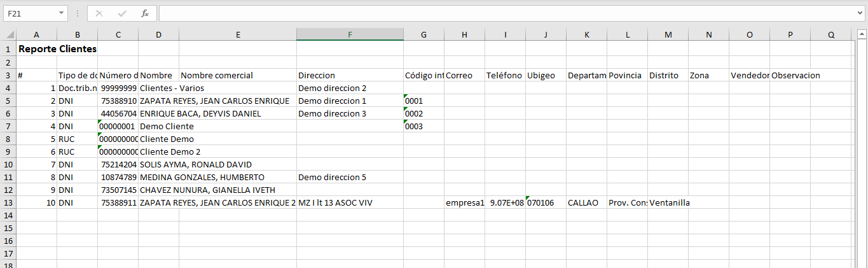Select the 'Nombre comercial' header cell
Image resolution: width=868 pixels, height=268 pixels.
pyautogui.click(x=238, y=75)
